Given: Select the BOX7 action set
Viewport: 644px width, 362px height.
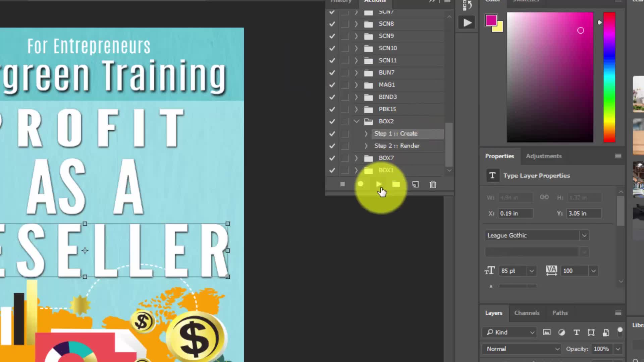Looking at the screenshot, I should (x=386, y=158).
